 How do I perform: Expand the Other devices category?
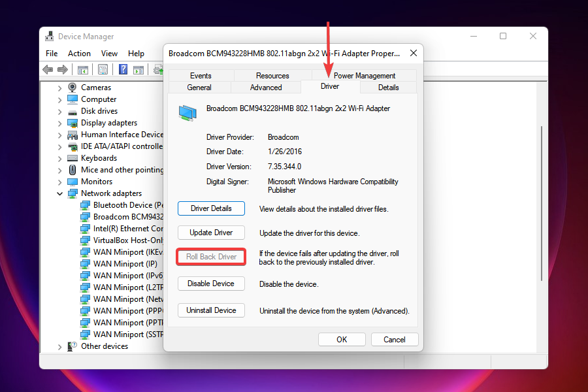[x=59, y=346]
